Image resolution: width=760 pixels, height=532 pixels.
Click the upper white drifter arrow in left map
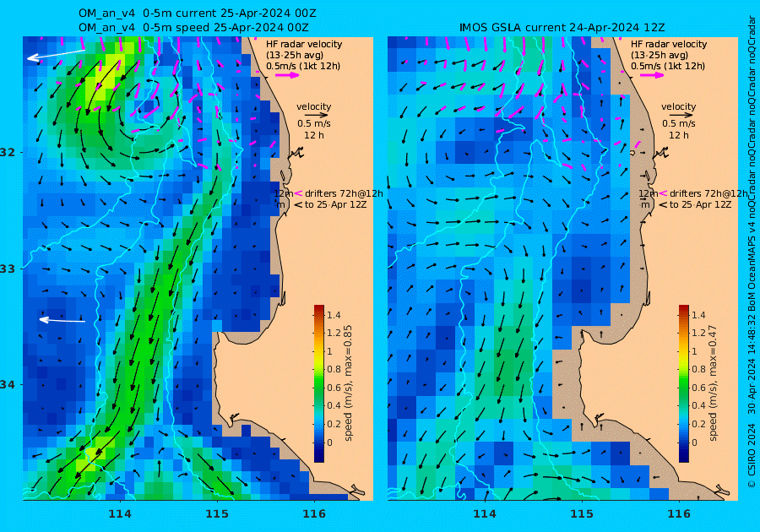pyautogui.click(x=57, y=54)
